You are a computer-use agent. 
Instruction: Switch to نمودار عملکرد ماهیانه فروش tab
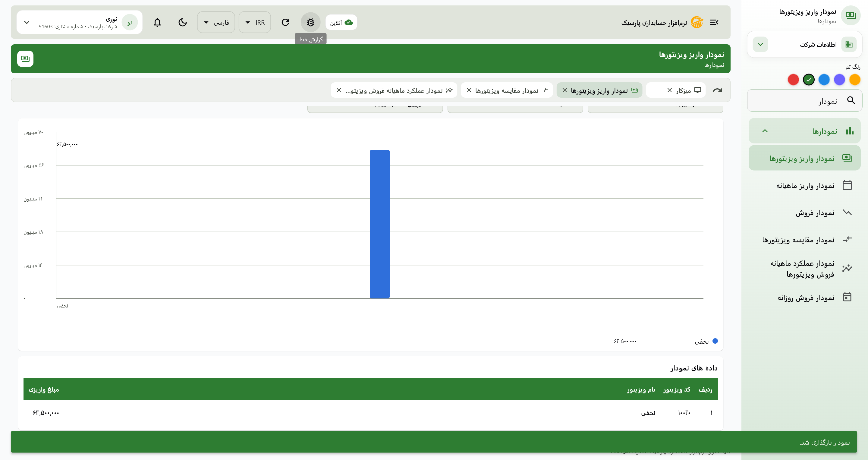[394, 90]
